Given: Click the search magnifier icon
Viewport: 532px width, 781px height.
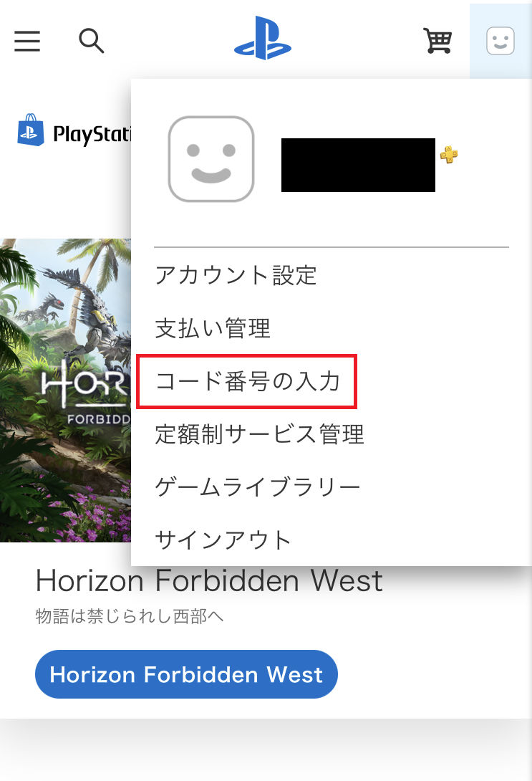Looking at the screenshot, I should [91, 40].
